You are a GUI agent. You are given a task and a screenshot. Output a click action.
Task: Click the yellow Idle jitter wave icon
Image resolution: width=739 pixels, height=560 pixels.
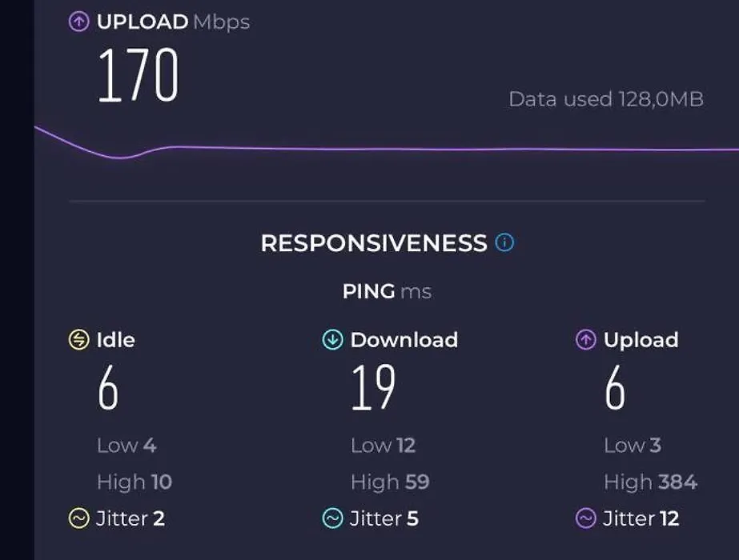78,518
